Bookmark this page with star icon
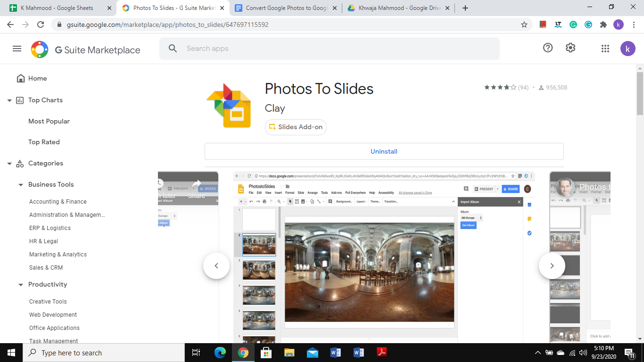Image resolution: width=644 pixels, height=362 pixels. coord(524,25)
